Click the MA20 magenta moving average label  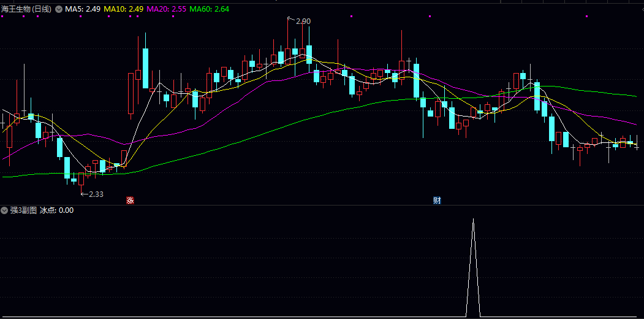(x=167, y=9)
